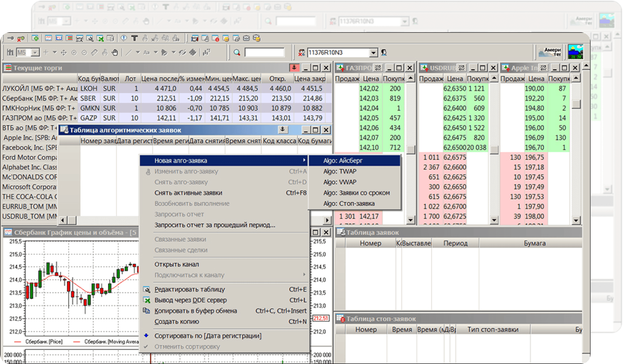Toggle the grip pin button on USDRUB quote window

pyautogui.click(x=461, y=68)
